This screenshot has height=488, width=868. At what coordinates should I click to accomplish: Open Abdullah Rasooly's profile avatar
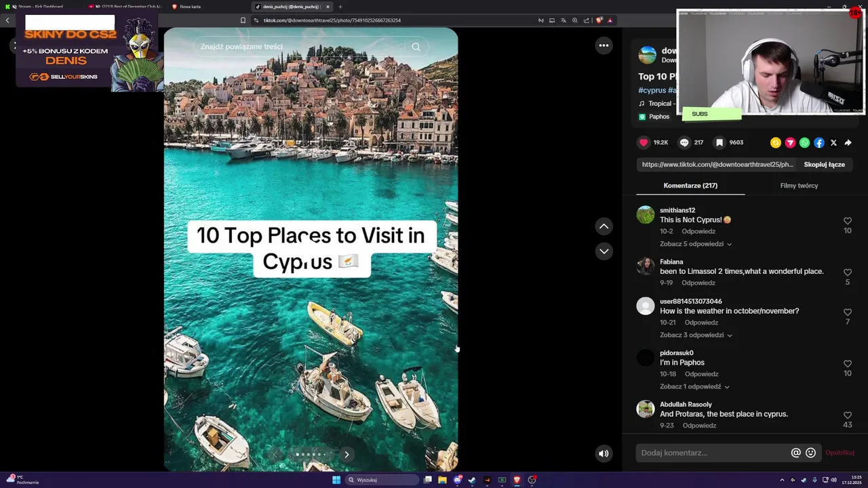click(646, 409)
